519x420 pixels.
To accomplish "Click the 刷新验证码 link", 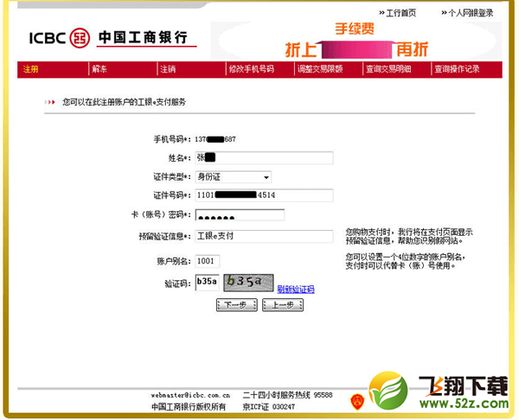I will click(x=296, y=290).
